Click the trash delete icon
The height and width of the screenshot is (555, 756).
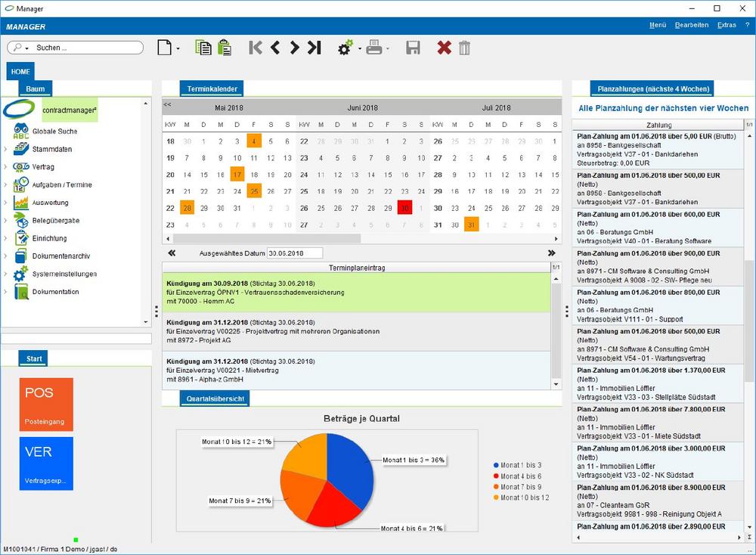pos(464,48)
